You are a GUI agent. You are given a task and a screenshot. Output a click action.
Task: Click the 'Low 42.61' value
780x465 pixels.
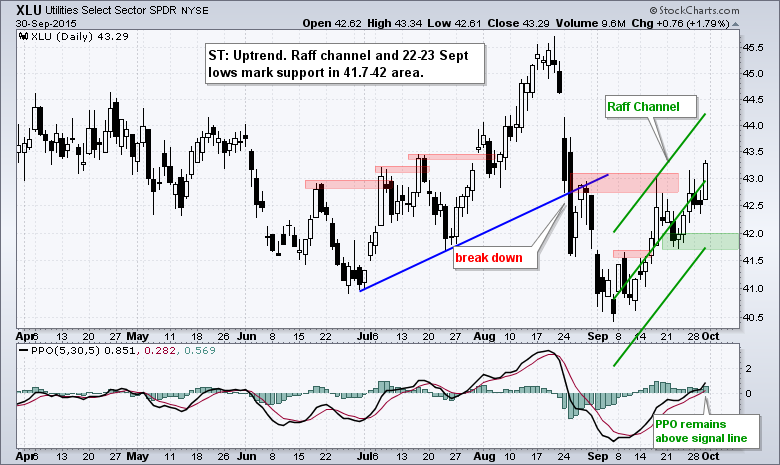(x=455, y=23)
